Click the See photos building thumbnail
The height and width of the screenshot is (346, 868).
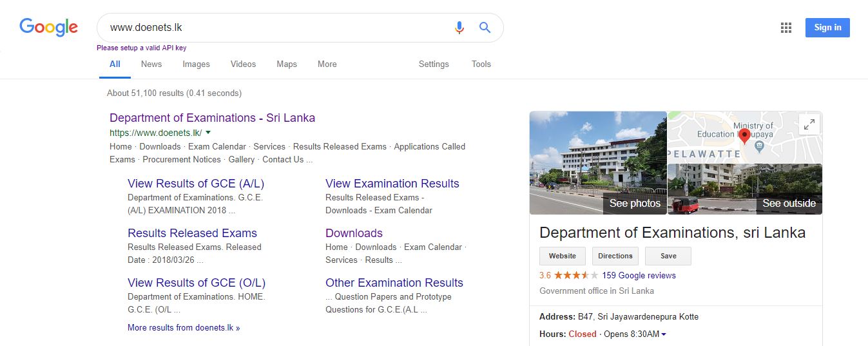click(598, 163)
